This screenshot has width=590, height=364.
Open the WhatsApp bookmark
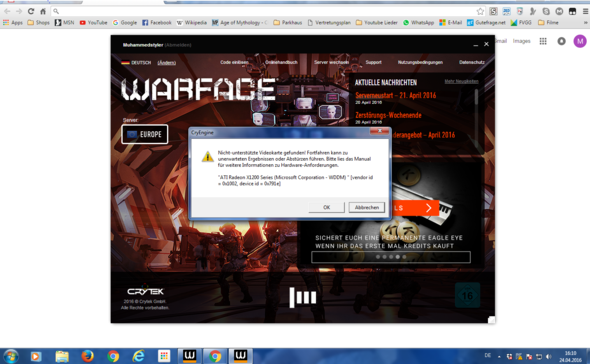(418, 23)
